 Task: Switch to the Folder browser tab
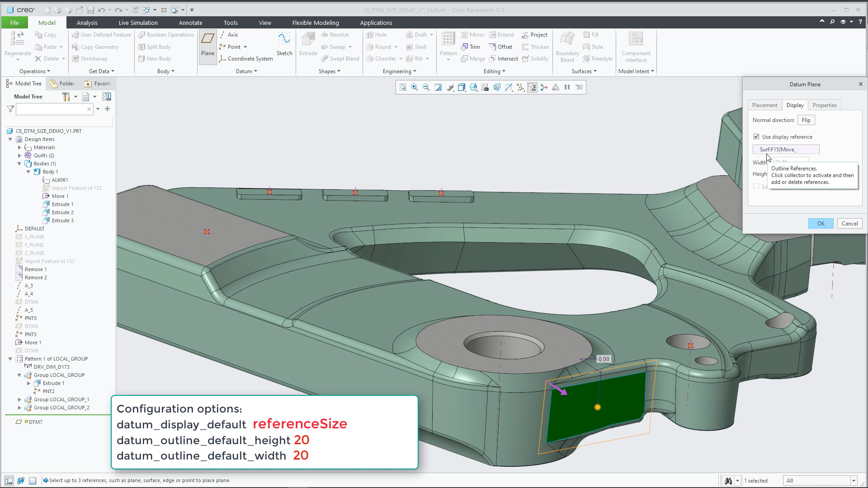63,84
